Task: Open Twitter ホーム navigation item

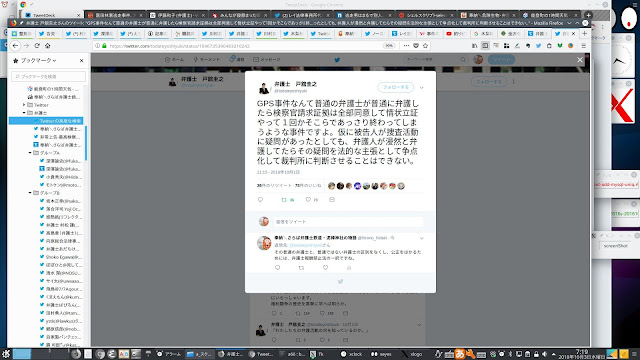Action: tap(174, 60)
